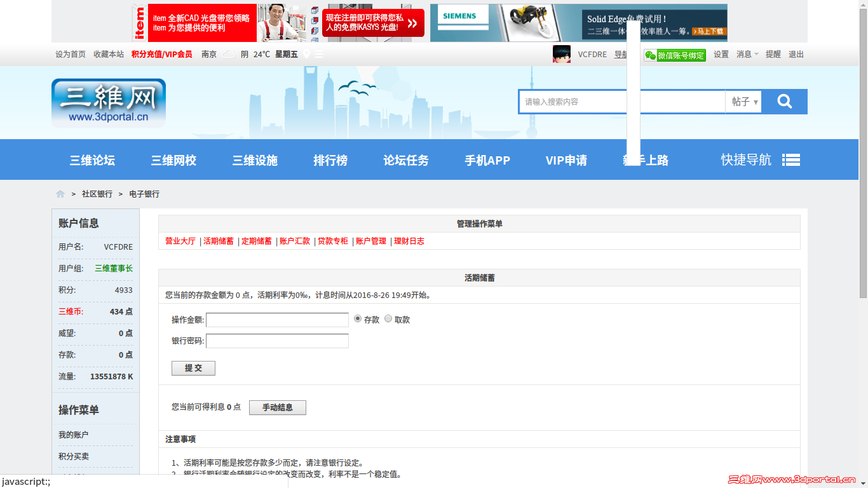Click the 三维董事长 user group link
The width and height of the screenshot is (868, 488).
pyautogui.click(x=114, y=268)
